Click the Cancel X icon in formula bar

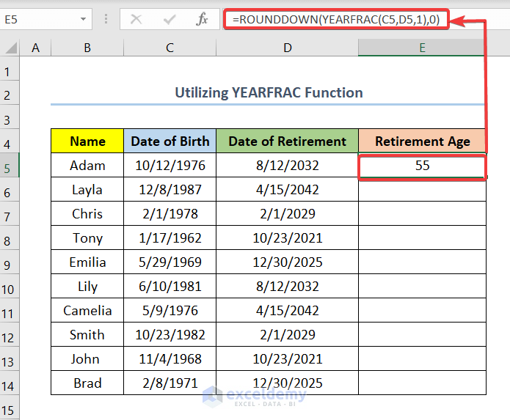coord(136,20)
